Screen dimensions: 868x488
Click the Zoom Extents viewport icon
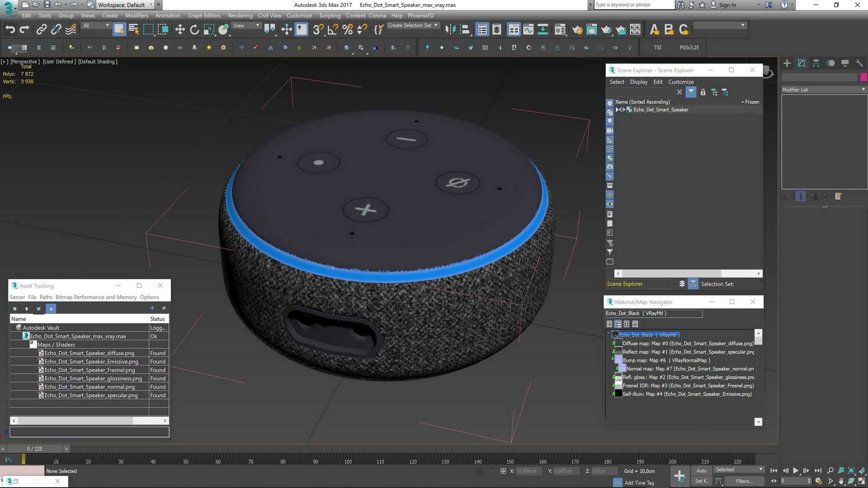(x=851, y=471)
